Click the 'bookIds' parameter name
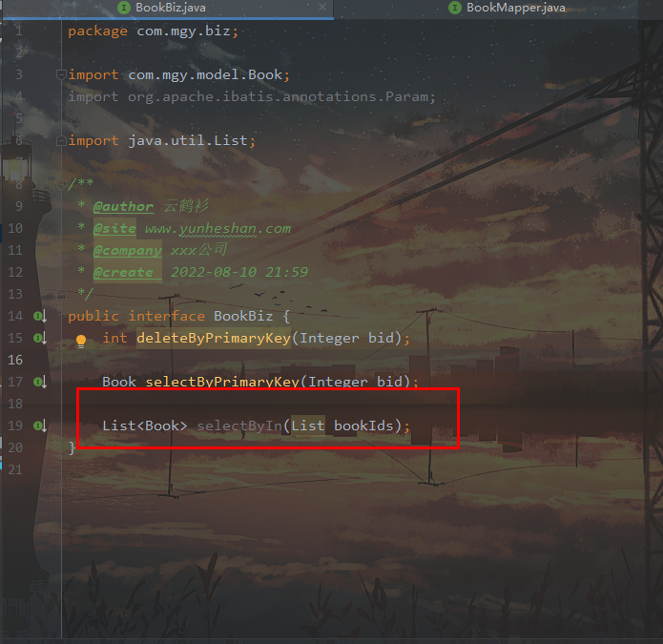 point(363,426)
